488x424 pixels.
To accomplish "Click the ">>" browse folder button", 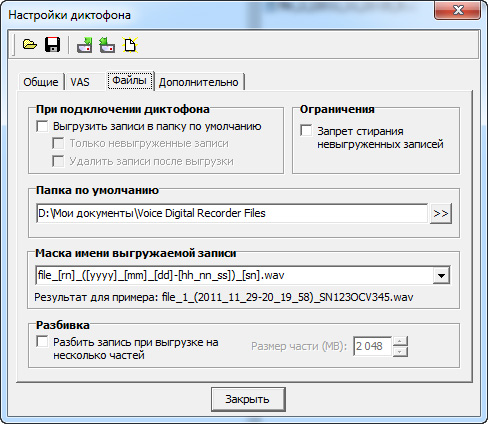I will [x=441, y=213].
